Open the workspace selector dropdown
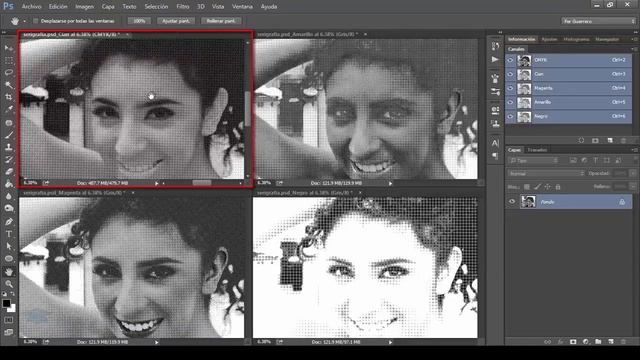 tap(598, 21)
